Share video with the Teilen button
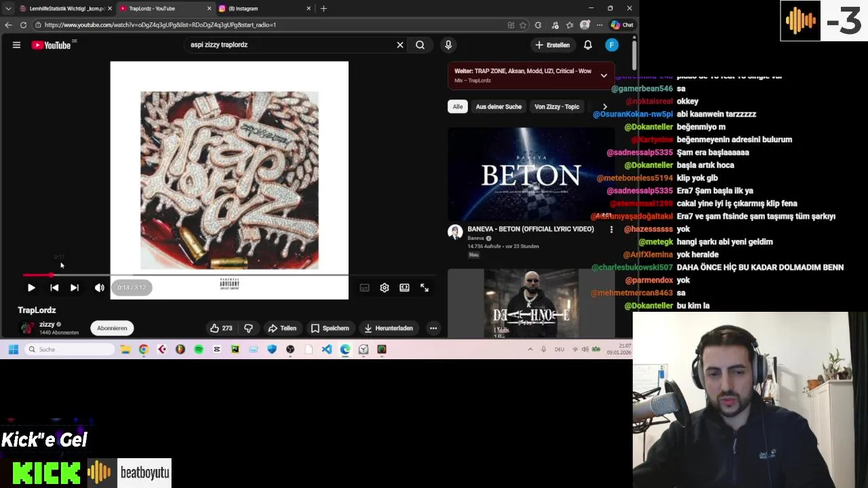 tap(282, 328)
